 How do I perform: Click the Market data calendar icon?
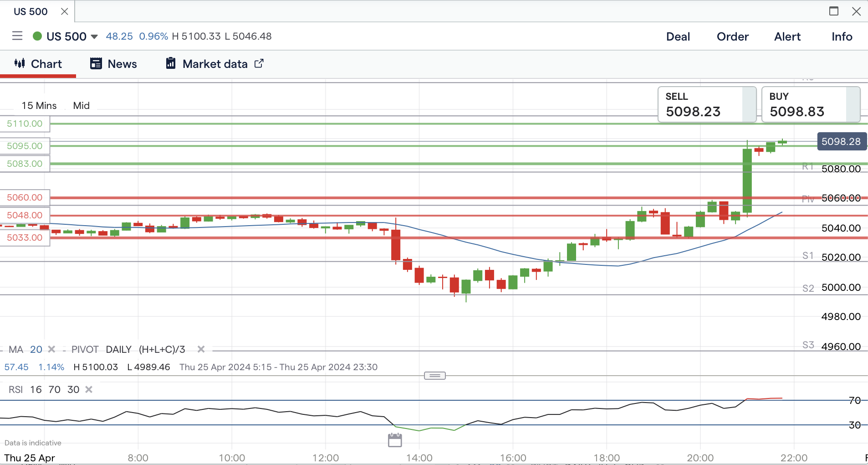click(171, 63)
